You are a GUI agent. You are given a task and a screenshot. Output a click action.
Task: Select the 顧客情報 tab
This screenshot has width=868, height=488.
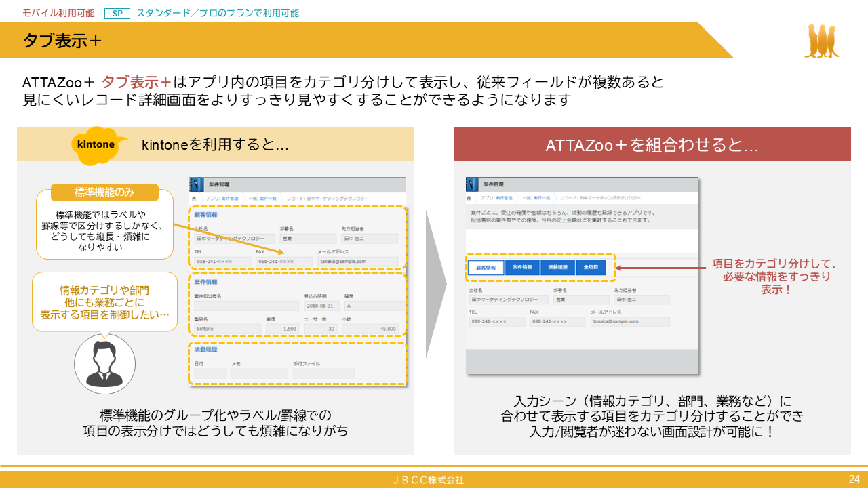(x=486, y=267)
